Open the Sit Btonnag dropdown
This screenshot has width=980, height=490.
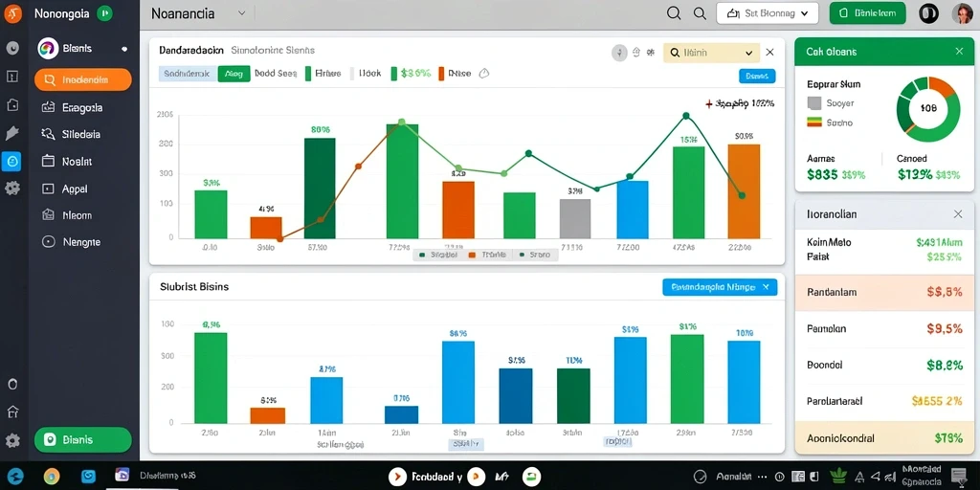tap(767, 12)
